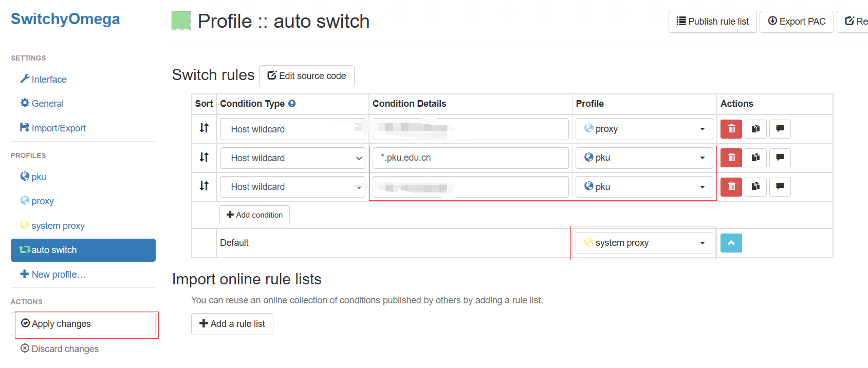
Task: Click the partially visible Rename button at top right
Action: pos(853,22)
